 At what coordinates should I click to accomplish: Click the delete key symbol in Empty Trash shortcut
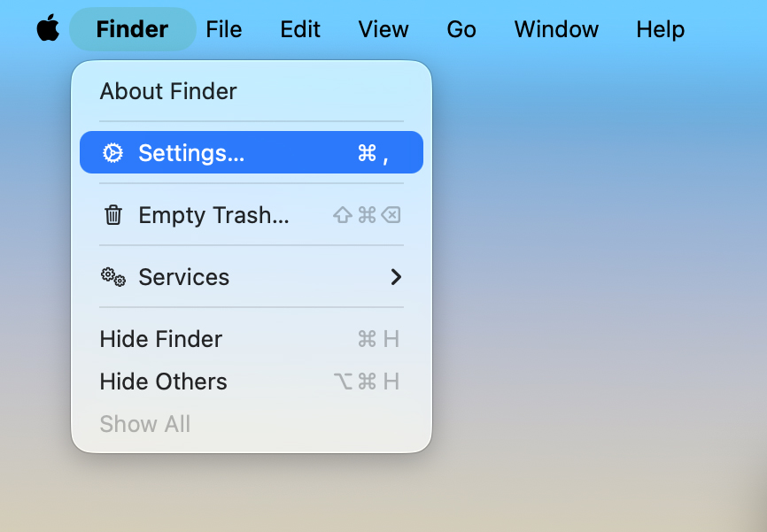391,214
